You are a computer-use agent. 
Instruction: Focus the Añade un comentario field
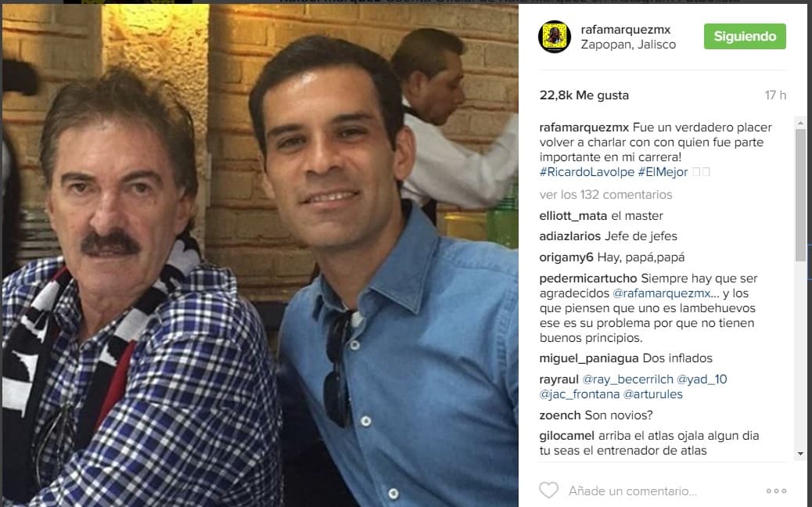pos(632,491)
